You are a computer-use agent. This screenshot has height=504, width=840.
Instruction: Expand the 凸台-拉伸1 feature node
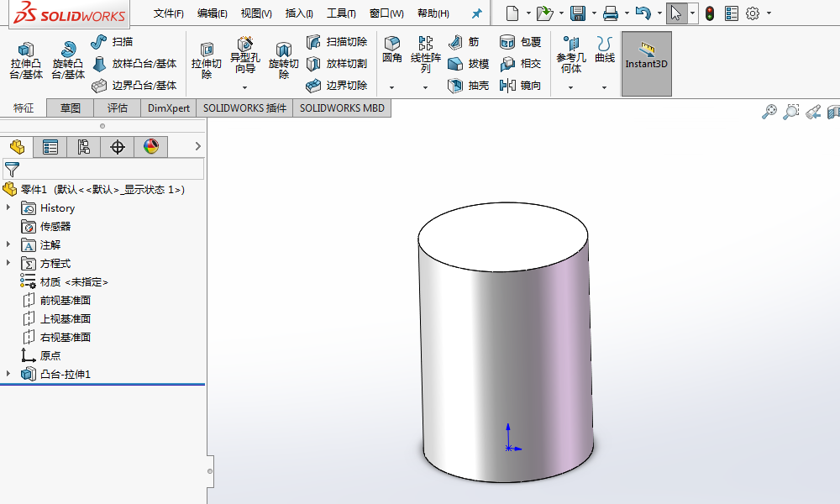pyautogui.click(x=8, y=374)
